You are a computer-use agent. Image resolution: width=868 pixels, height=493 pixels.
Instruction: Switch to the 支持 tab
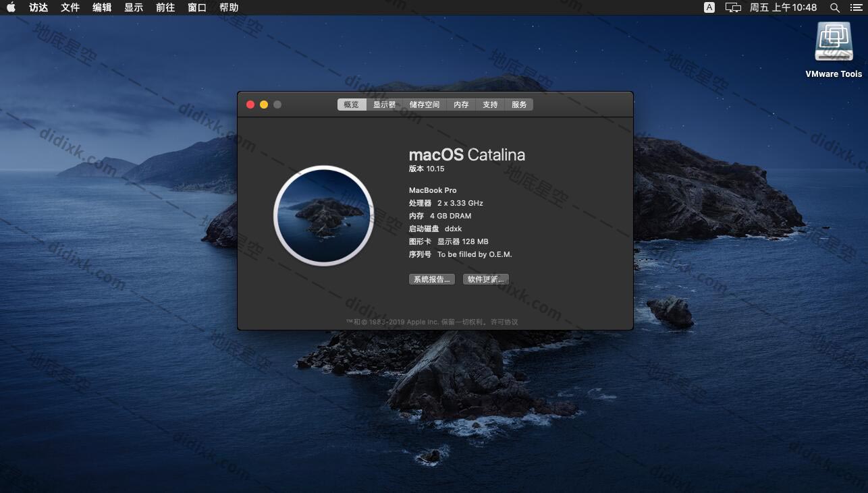pos(490,105)
